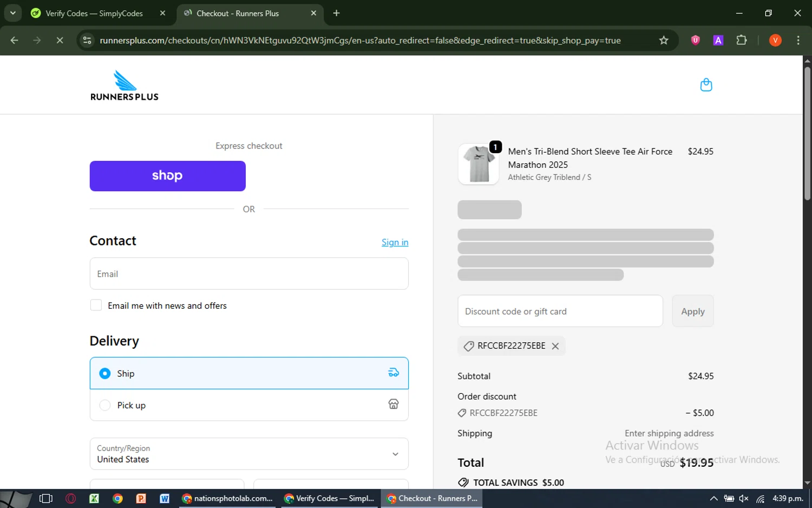Remove applied discount code RFCCBF22275EBE
812x508 pixels.
click(x=555, y=346)
